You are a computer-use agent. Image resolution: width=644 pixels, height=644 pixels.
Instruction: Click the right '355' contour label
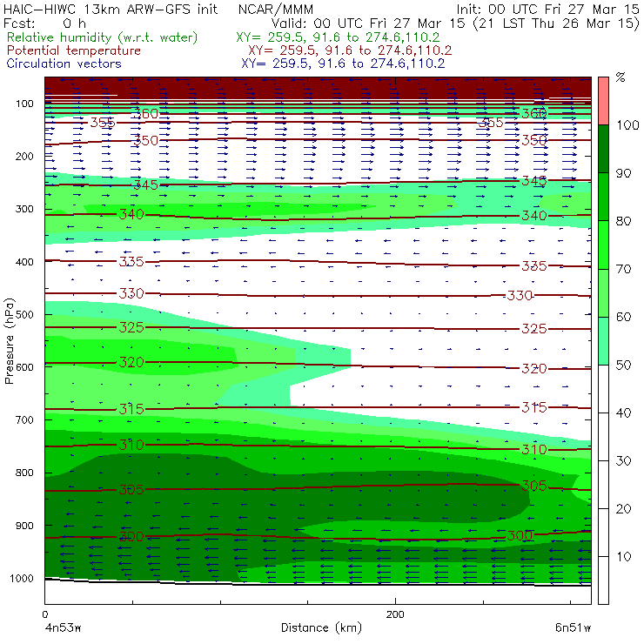click(491, 123)
